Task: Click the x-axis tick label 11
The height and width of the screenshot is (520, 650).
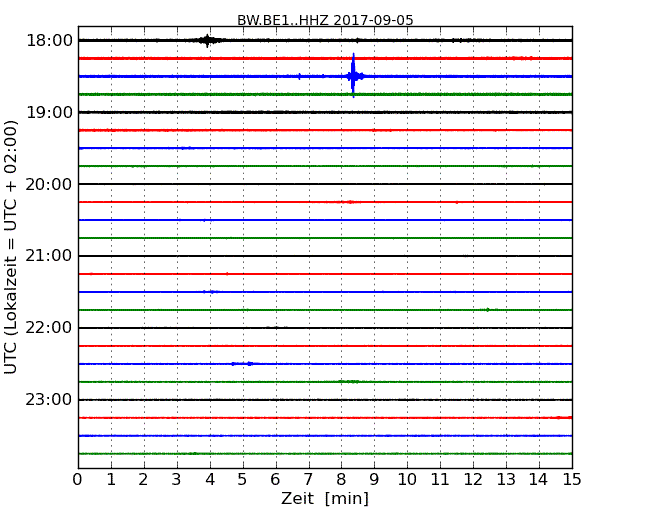Action: (x=440, y=480)
